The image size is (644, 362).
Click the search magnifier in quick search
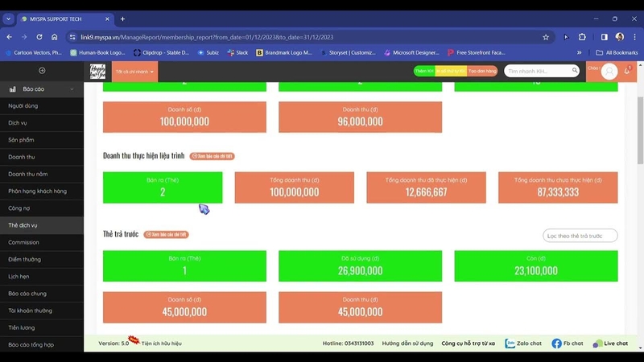coord(575,71)
